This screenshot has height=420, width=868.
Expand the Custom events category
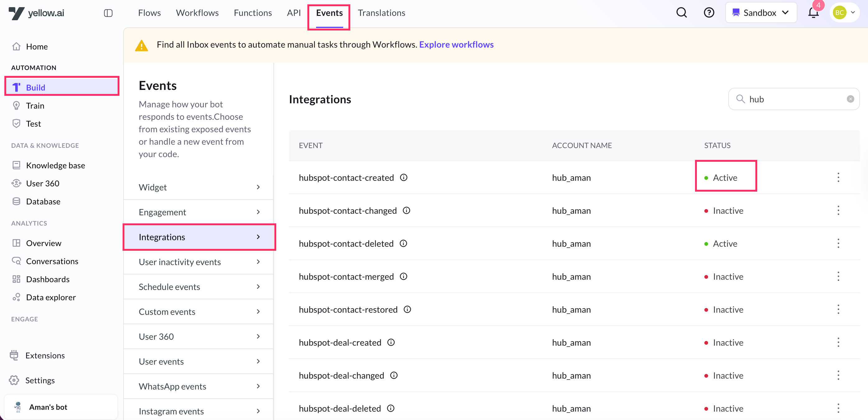(x=198, y=312)
